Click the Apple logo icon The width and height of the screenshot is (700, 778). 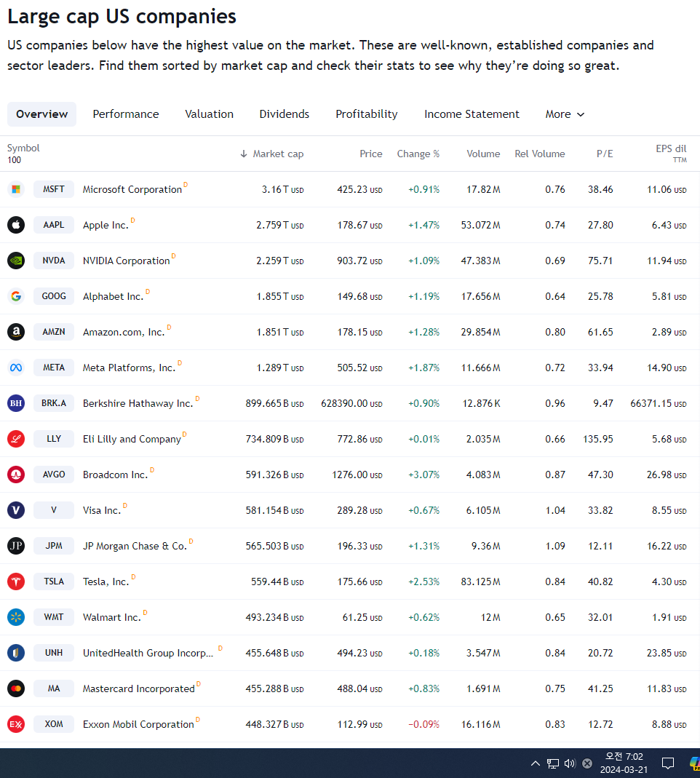[16, 225]
